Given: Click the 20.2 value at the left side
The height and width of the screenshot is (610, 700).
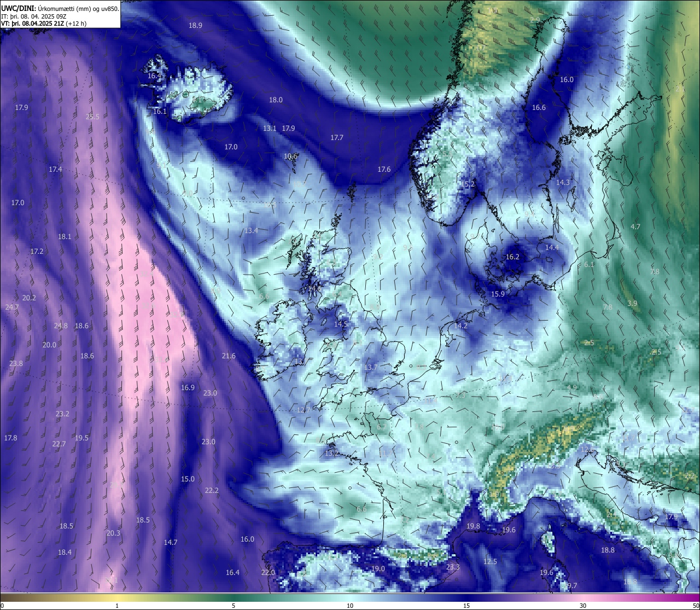Looking at the screenshot, I should [x=29, y=298].
